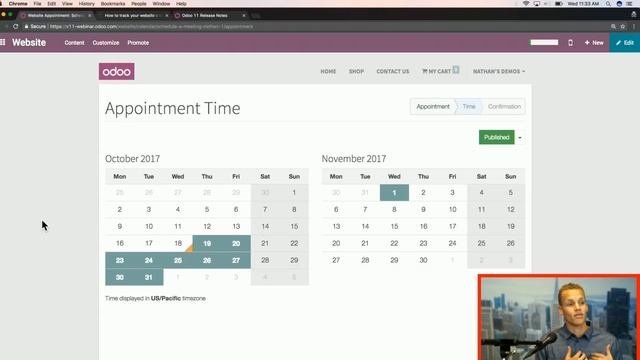This screenshot has height=360, width=640.
Task: Select October 31 on calendar
Action: [x=149, y=277]
